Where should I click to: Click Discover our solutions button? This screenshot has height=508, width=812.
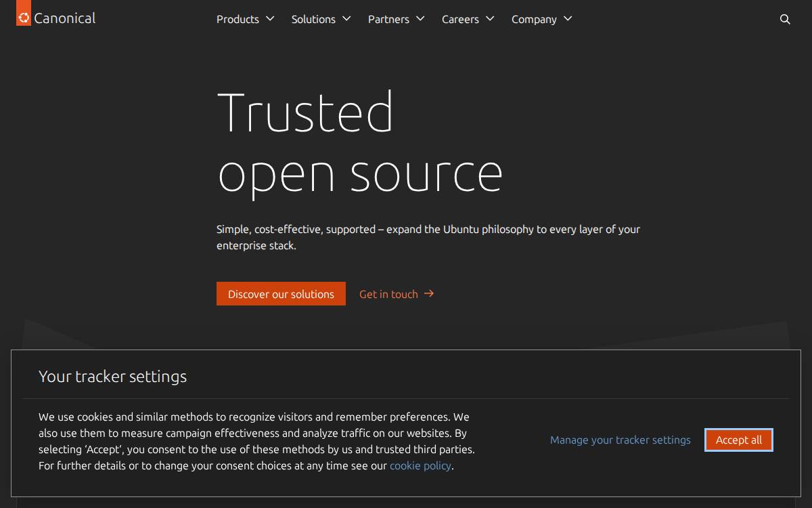(281, 294)
